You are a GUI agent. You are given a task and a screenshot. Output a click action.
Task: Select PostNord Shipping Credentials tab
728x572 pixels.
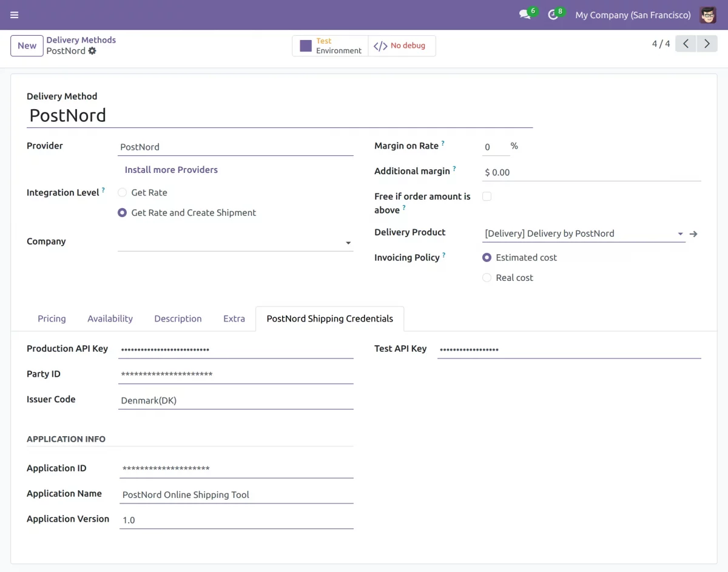(330, 318)
